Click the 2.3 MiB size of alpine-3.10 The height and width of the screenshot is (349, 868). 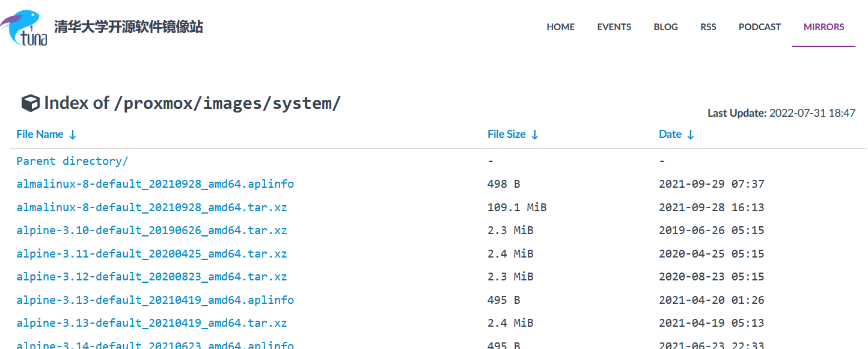coord(510,230)
